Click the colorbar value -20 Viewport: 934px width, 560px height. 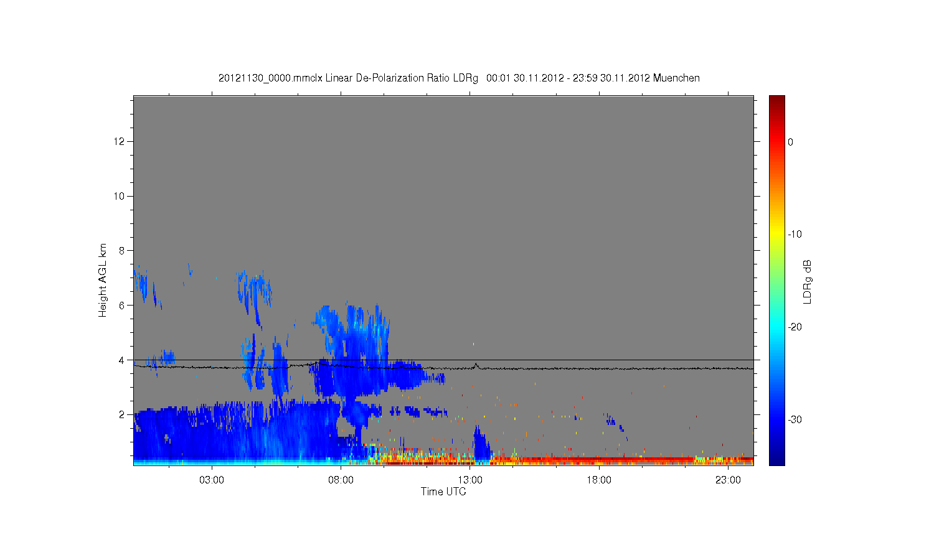795,327
